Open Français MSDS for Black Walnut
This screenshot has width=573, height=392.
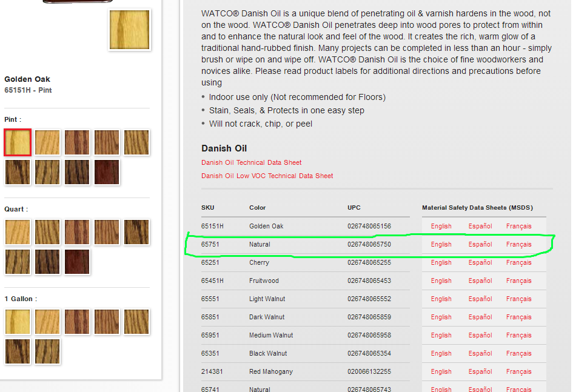tap(519, 354)
